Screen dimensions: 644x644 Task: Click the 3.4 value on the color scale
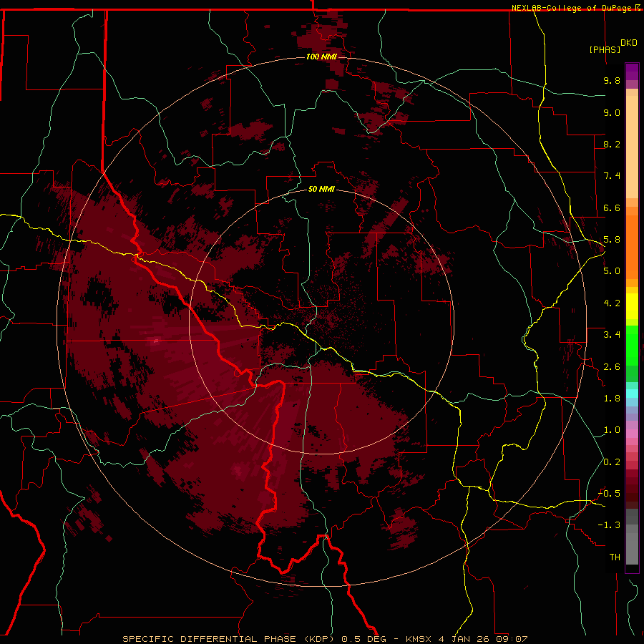click(x=612, y=335)
